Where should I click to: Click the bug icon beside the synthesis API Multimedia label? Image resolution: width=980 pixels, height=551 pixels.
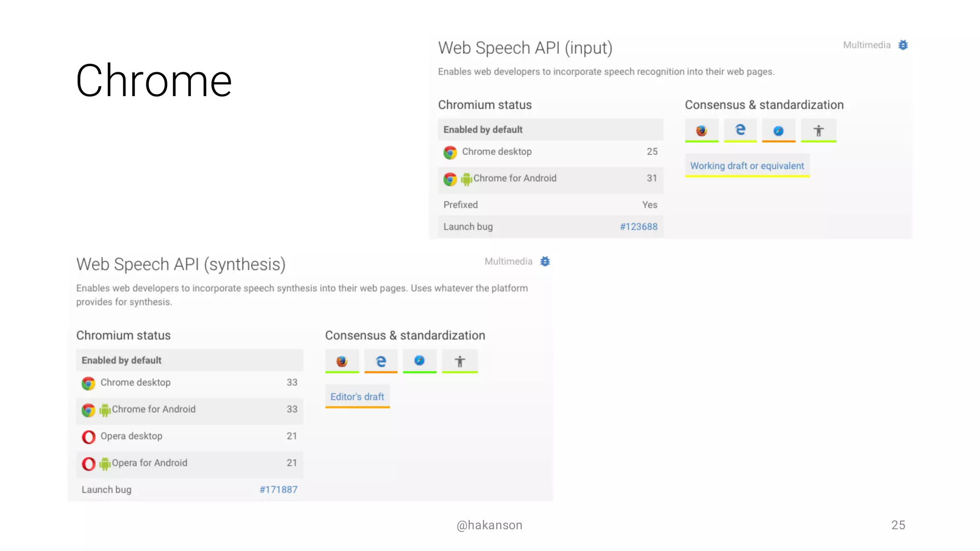(x=545, y=262)
